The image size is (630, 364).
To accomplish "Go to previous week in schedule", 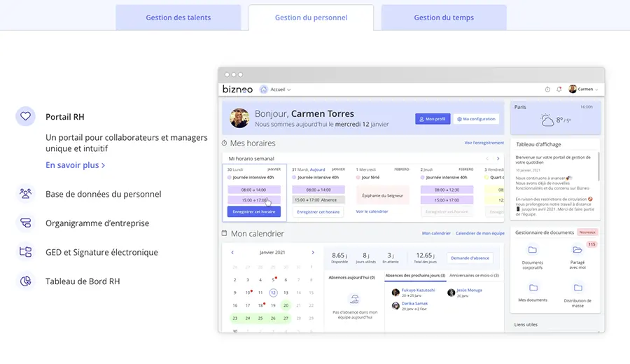I will [487, 159].
